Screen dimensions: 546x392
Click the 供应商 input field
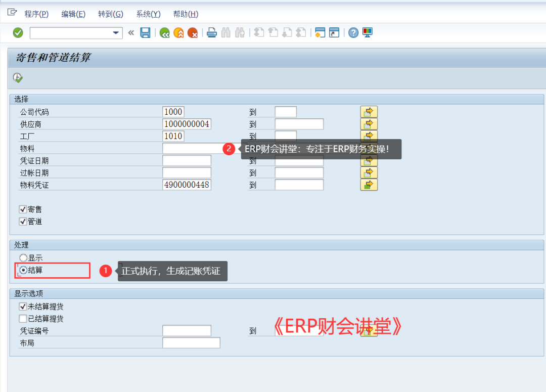click(187, 124)
